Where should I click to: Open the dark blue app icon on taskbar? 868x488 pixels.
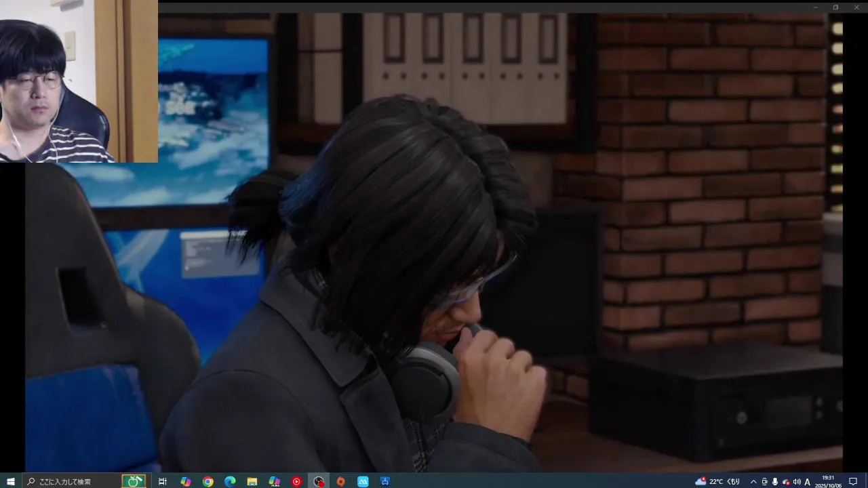coord(385,481)
